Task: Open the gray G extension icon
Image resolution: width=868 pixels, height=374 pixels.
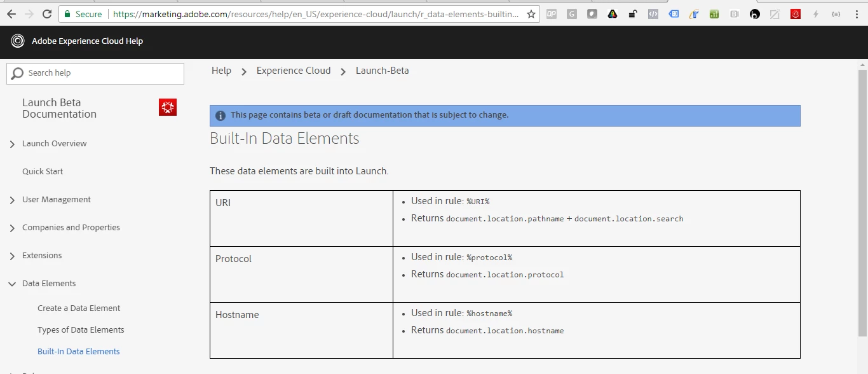Action: [572, 14]
